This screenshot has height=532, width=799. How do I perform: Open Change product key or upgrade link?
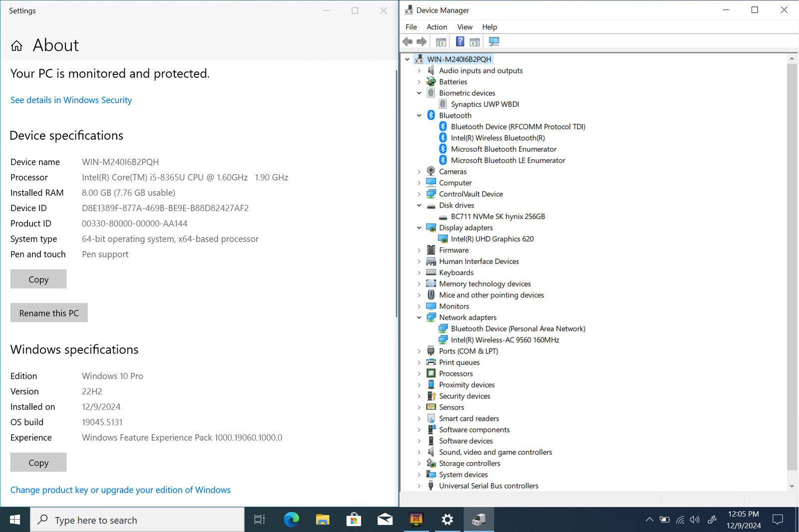[x=120, y=490]
